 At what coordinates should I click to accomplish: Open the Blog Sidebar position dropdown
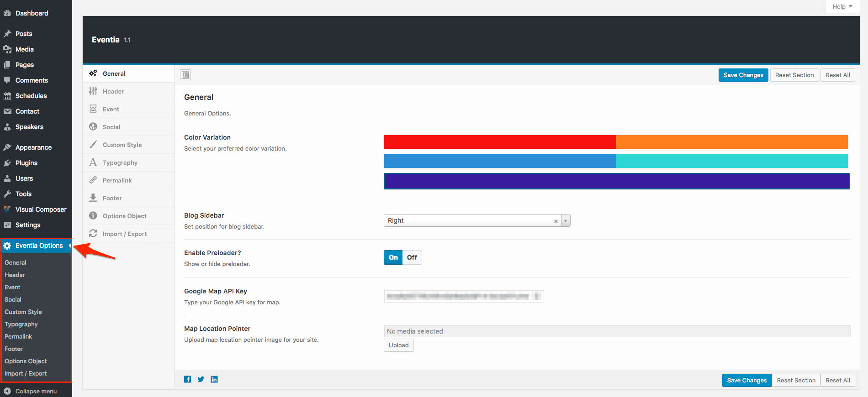click(566, 220)
